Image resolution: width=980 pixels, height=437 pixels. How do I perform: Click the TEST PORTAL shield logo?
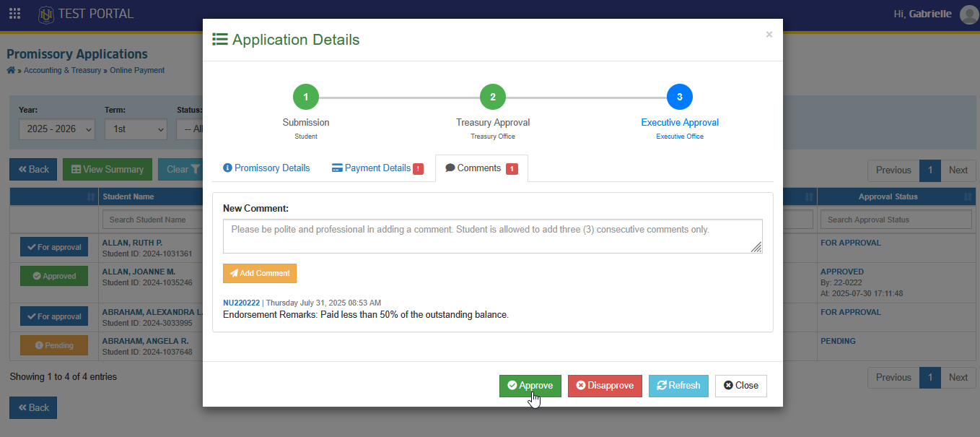coord(46,14)
